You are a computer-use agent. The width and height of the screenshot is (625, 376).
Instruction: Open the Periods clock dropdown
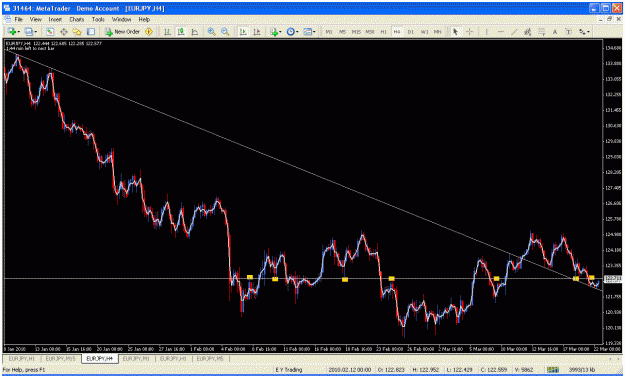(x=292, y=31)
